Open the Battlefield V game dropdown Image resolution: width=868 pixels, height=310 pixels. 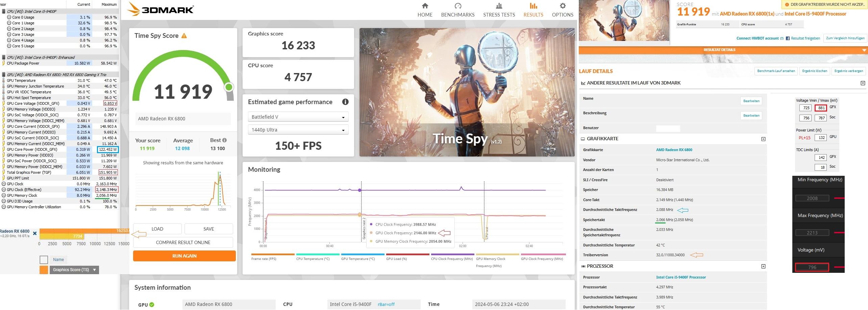pos(298,117)
